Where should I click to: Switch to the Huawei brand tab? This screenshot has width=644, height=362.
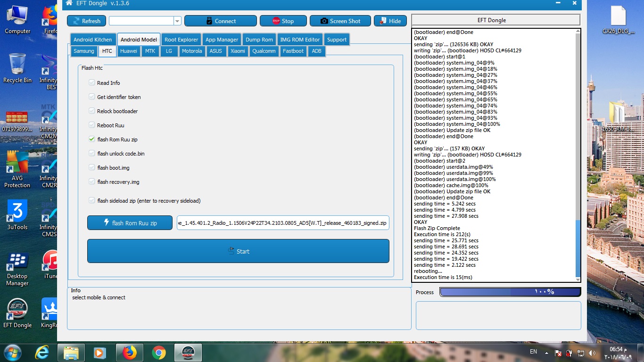pos(129,51)
